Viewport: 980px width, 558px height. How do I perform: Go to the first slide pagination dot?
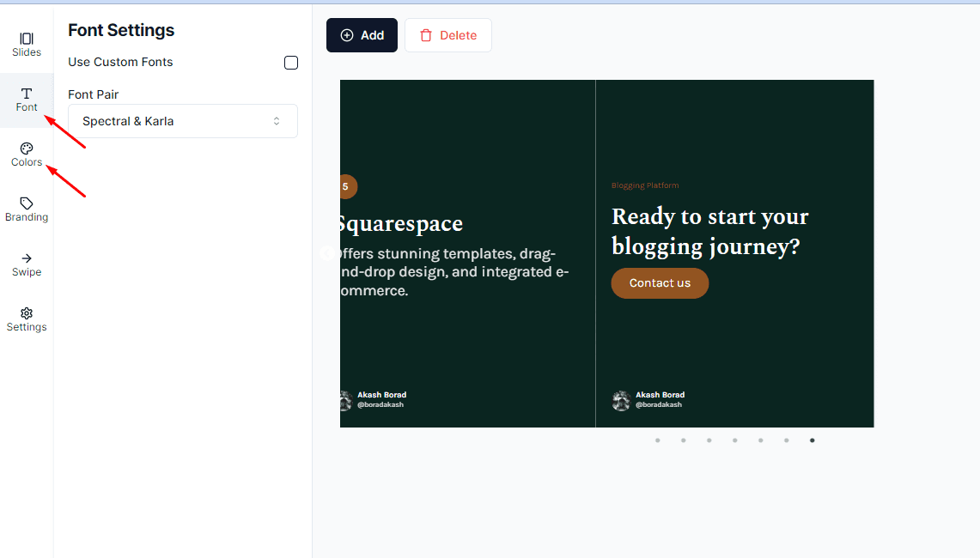[658, 440]
